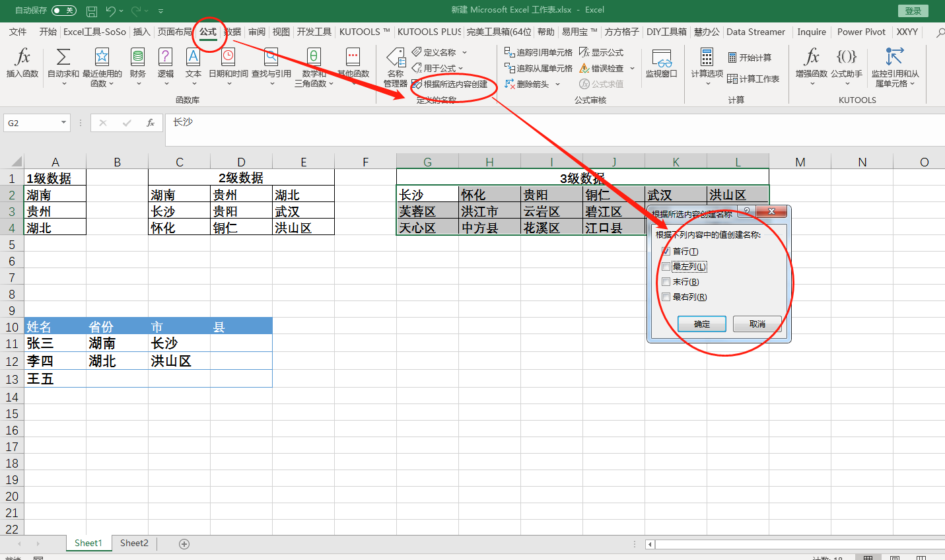Switch to the Review (审阅) tab
This screenshot has height=560, width=945.
coord(257,32)
